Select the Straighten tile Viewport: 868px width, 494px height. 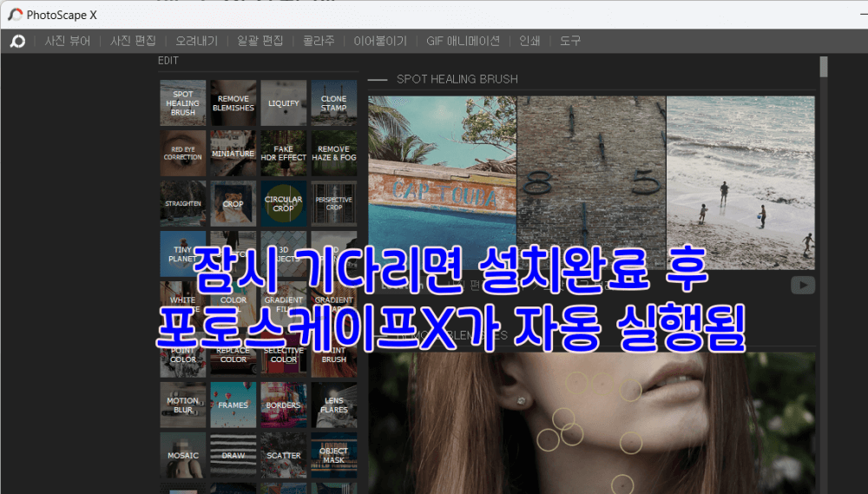point(182,204)
